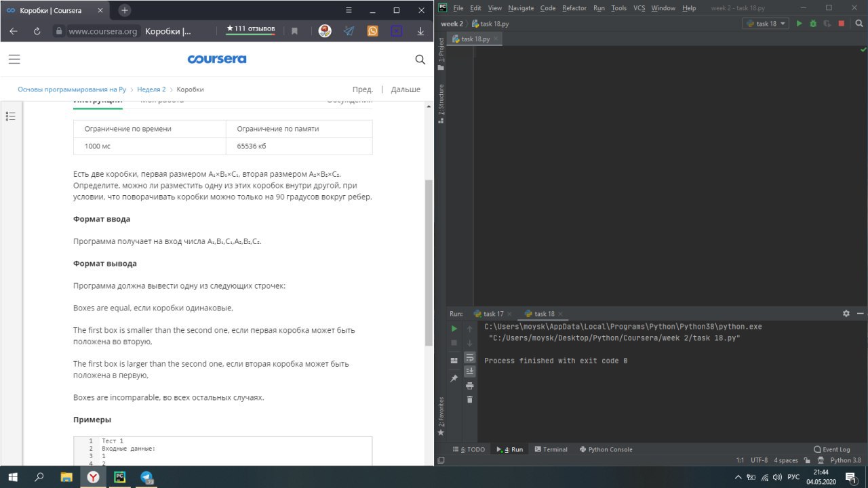Open the browser main menu icon
This screenshot has width=868, height=488.
pos(349,10)
